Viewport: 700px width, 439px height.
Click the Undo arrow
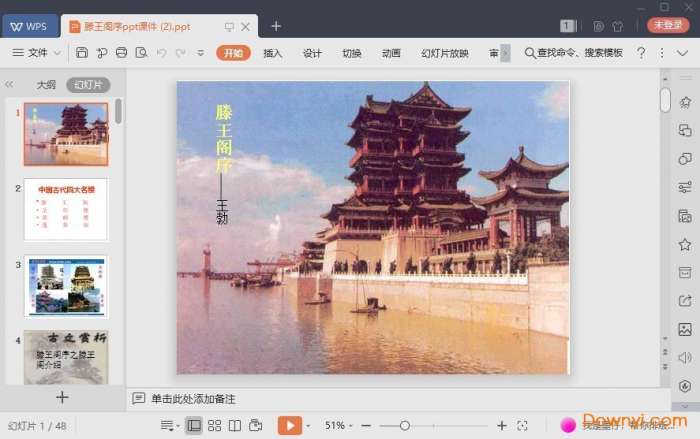pos(161,53)
